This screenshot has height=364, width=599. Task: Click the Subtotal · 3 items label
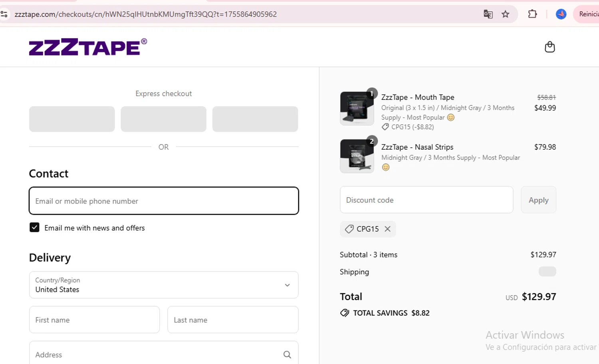point(369,255)
